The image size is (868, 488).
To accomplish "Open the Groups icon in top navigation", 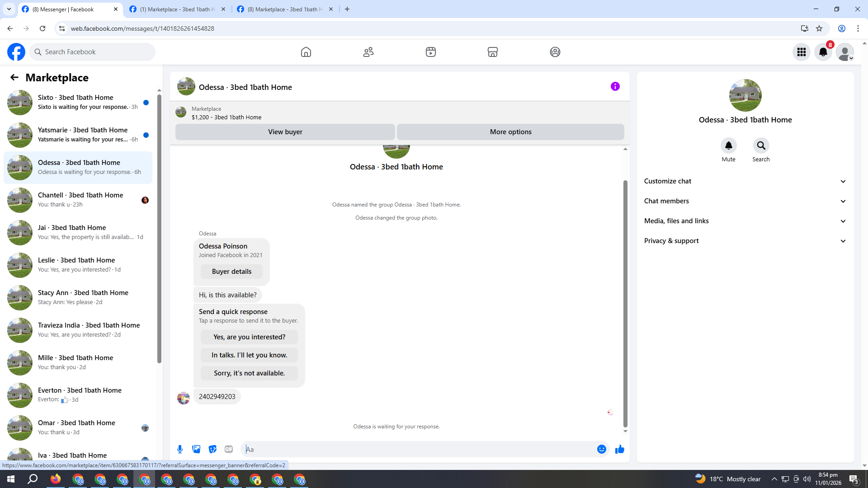I will click(x=555, y=52).
